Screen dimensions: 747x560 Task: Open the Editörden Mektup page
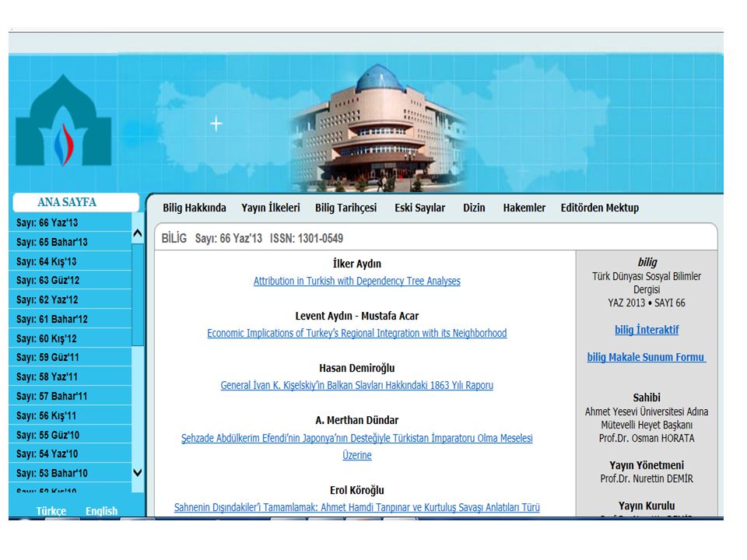tap(600, 208)
